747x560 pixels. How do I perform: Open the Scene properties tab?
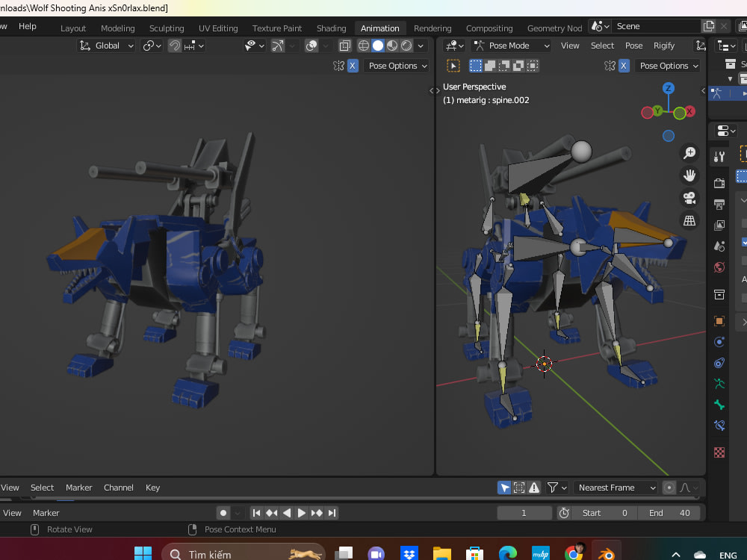point(719,246)
